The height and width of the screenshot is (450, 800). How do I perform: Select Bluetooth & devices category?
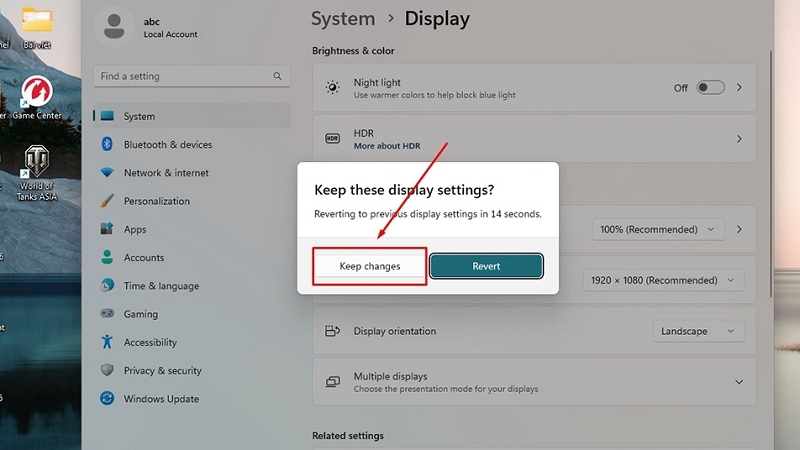[x=192, y=144]
